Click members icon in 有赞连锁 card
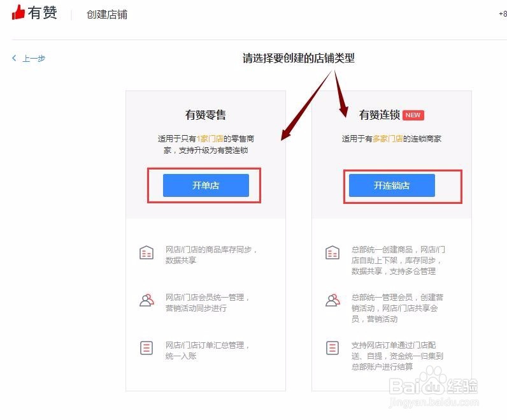 [332, 300]
